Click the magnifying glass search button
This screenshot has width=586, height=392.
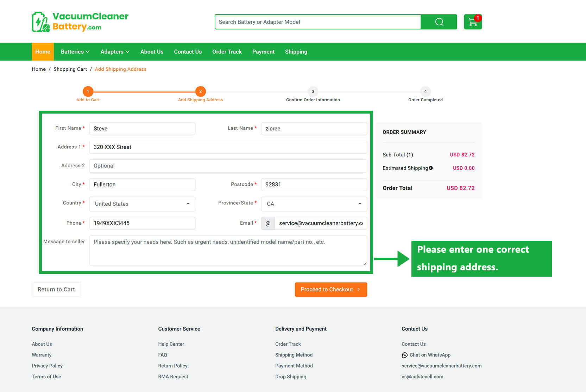439,22
